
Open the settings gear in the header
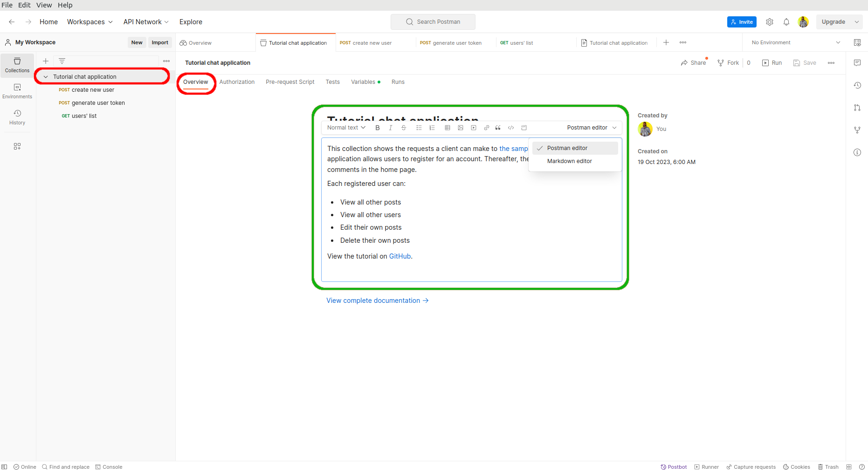pos(770,22)
